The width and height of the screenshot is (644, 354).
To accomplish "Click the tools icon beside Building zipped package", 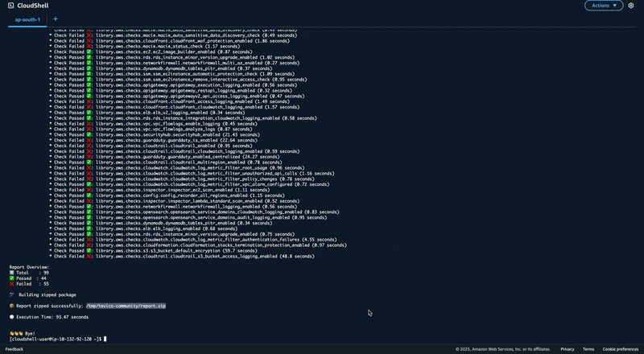I will (12, 294).
